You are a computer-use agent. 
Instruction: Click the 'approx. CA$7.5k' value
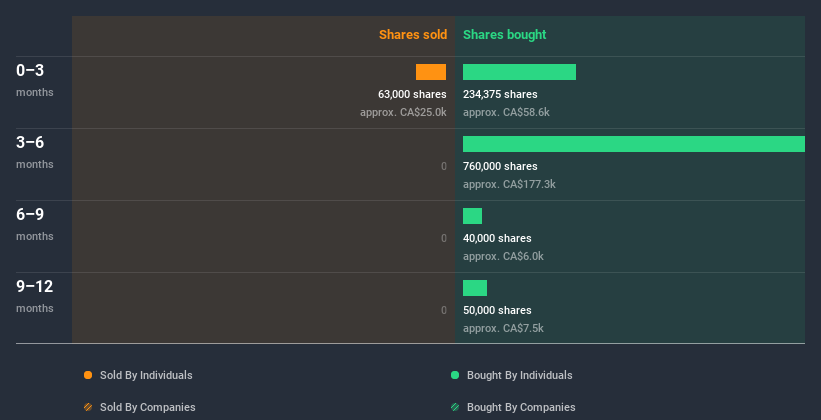504,328
